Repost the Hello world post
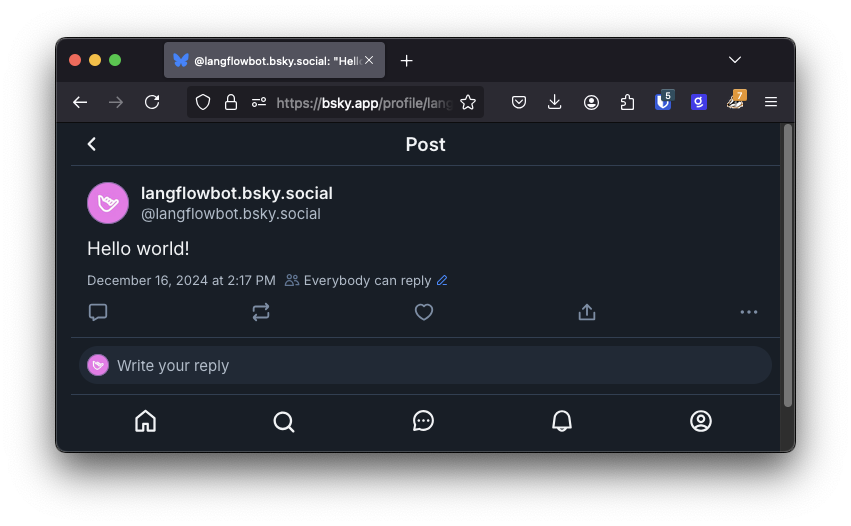The height and width of the screenshot is (526, 851). tap(261, 312)
